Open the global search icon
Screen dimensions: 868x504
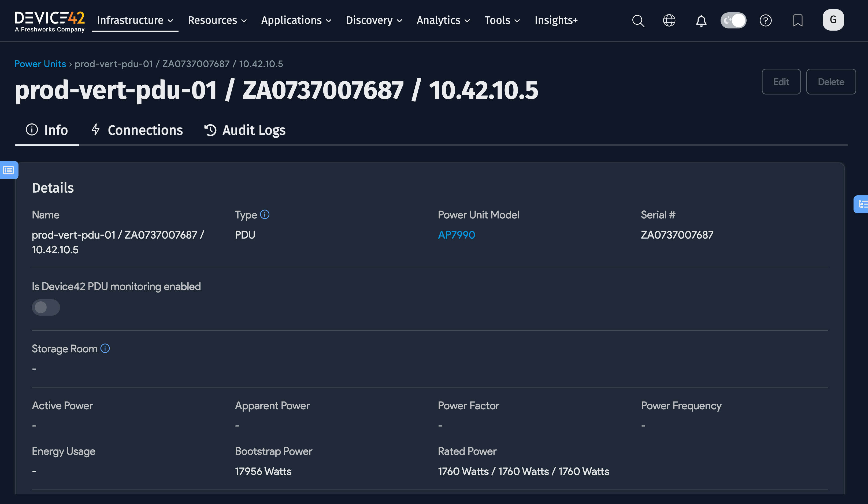coord(638,21)
